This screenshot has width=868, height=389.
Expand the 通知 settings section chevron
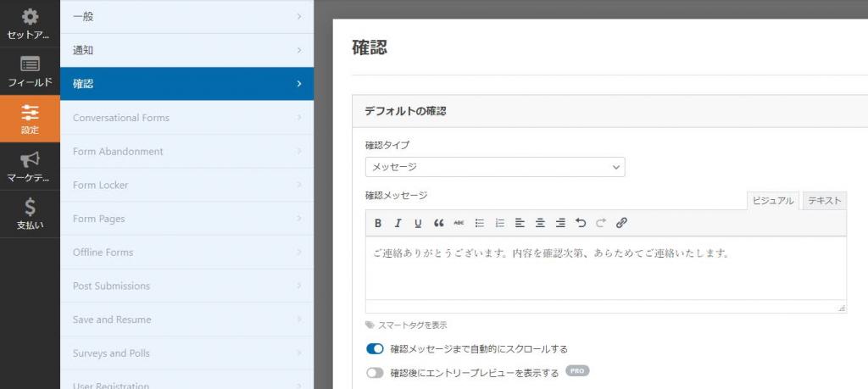pos(299,50)
